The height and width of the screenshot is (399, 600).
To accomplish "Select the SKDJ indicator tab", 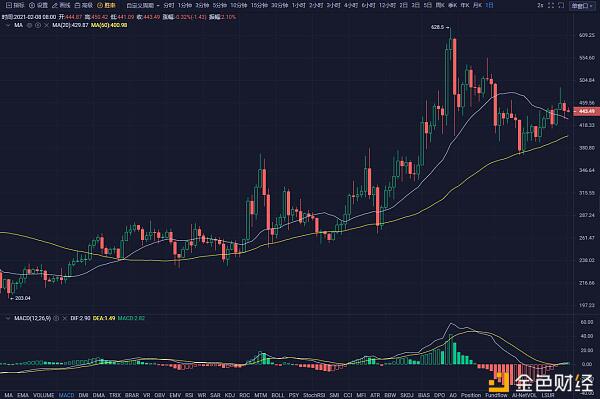I will pyautogui.click(x=407, y=395).
